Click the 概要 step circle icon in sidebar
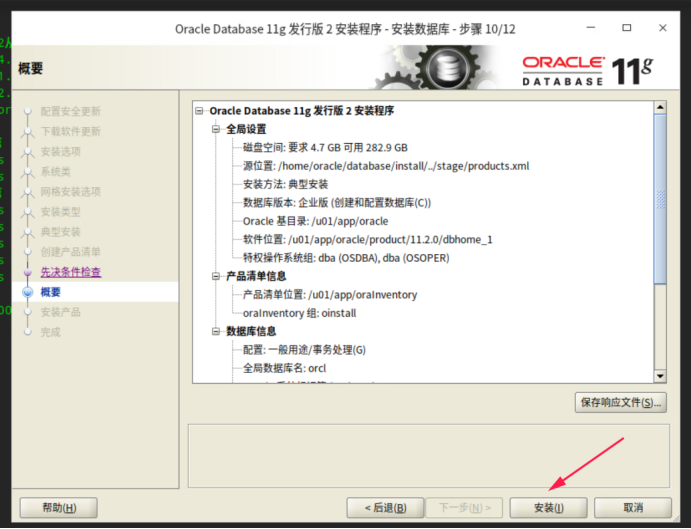 coord(27,292)
